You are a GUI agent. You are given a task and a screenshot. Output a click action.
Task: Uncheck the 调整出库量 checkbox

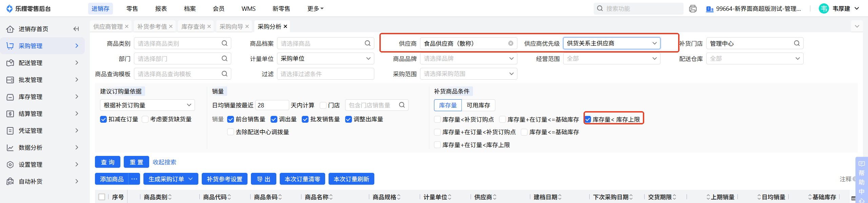(x=349, y=119)
